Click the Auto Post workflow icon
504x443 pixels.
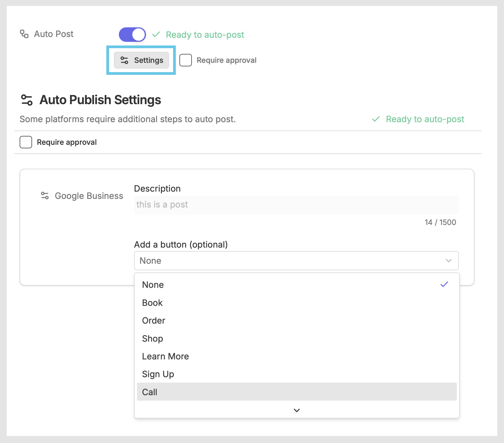pos(24,34)
